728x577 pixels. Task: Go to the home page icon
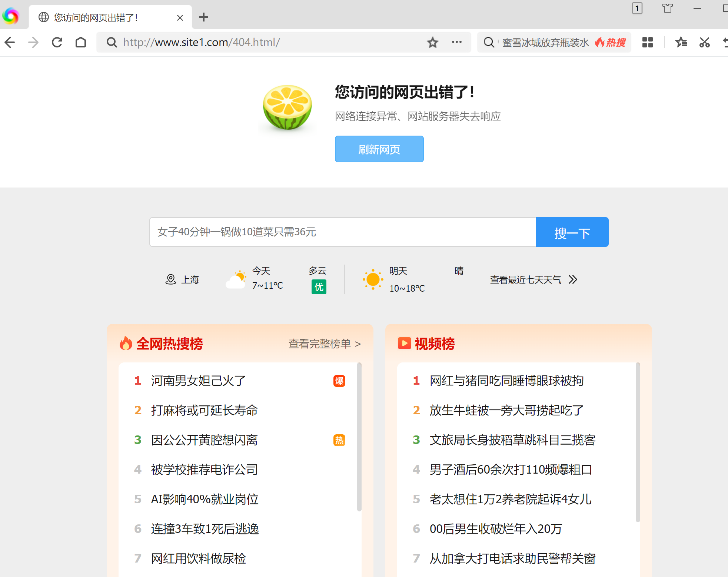tap(81, 42)
